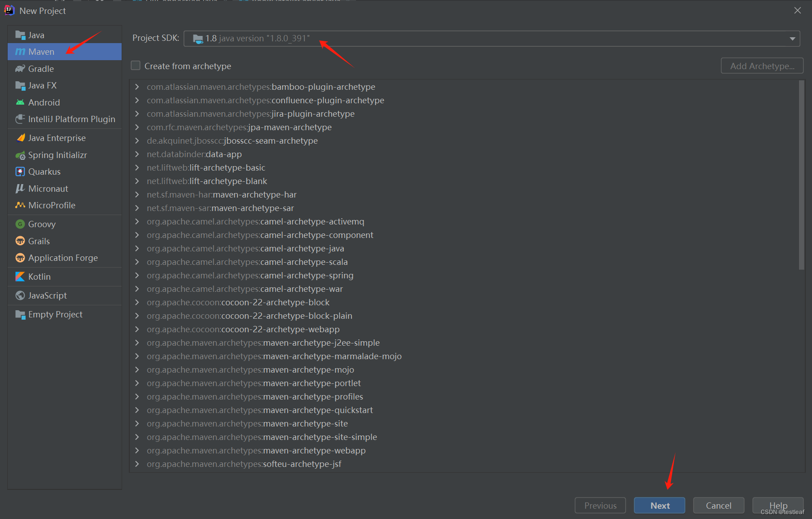The width and height of the screenshot is (812, 519).
Task: Select Quarkus project type
Action: pos(65,172)
